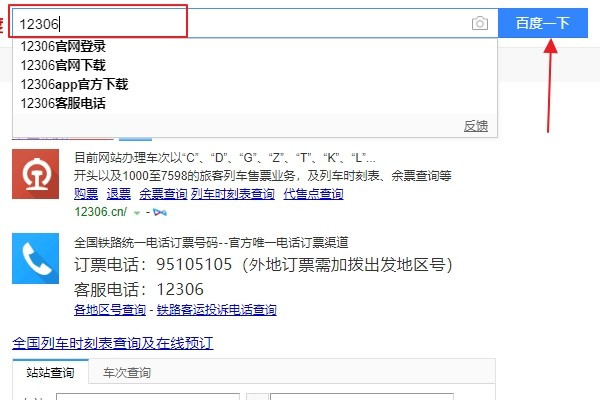The image size is (600, 400).
Task: Open the 各地区号查询 link
Action: tap(110, 310)
